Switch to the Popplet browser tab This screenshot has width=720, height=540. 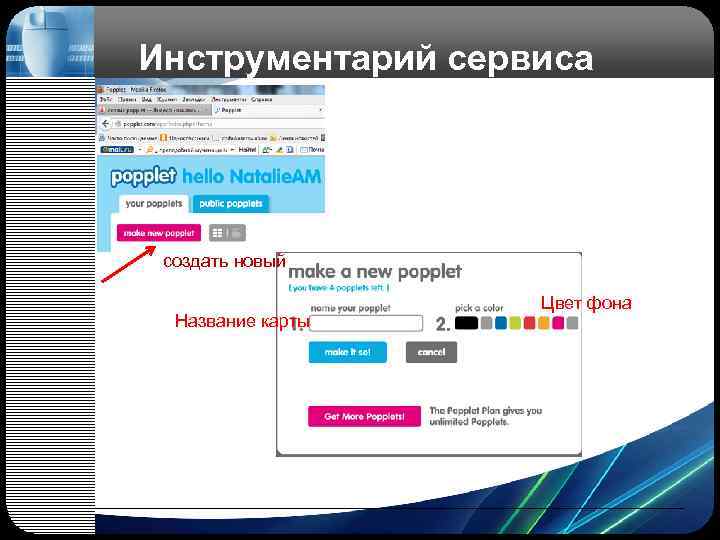[x=269, y=110]
